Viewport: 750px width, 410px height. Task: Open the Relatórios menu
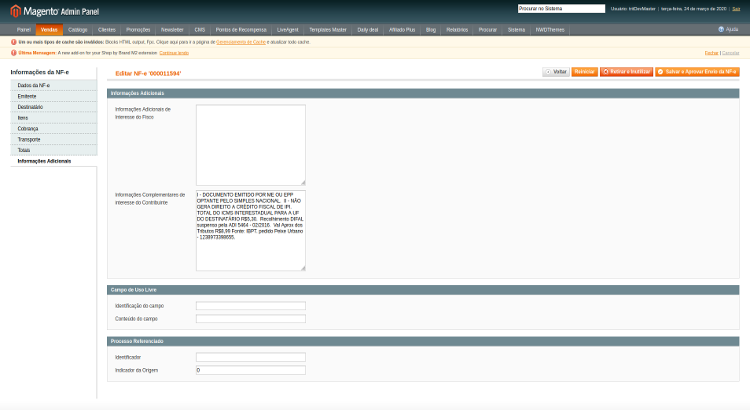click(457, 30)
